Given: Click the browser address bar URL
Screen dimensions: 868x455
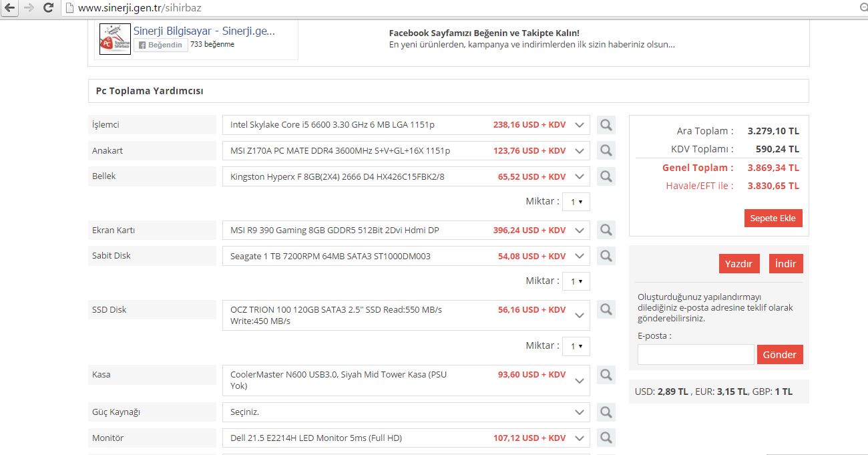Looking at the screenshot, I should 140,8.
